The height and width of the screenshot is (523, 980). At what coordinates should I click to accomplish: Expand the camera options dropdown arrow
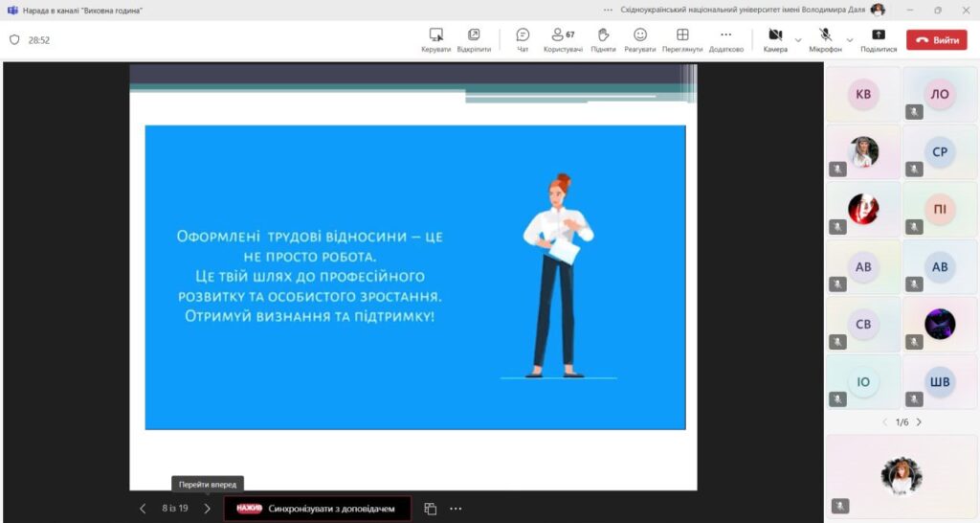tap(798, 39)
